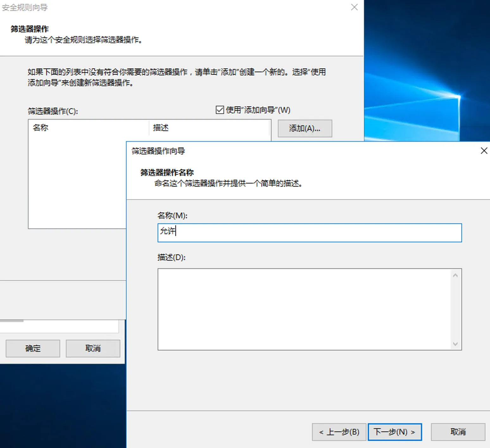Click inside the 描述(D) text area

304,309
